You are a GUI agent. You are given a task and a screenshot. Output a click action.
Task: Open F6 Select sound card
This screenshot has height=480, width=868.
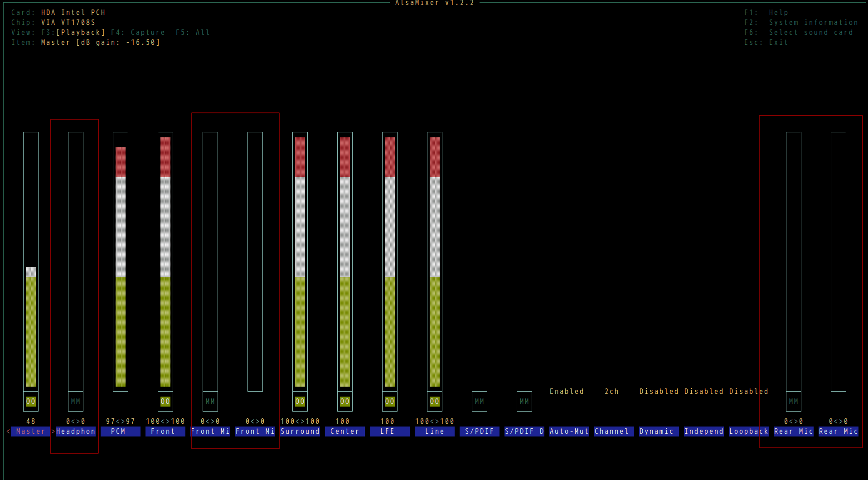[x=799, y=33]
